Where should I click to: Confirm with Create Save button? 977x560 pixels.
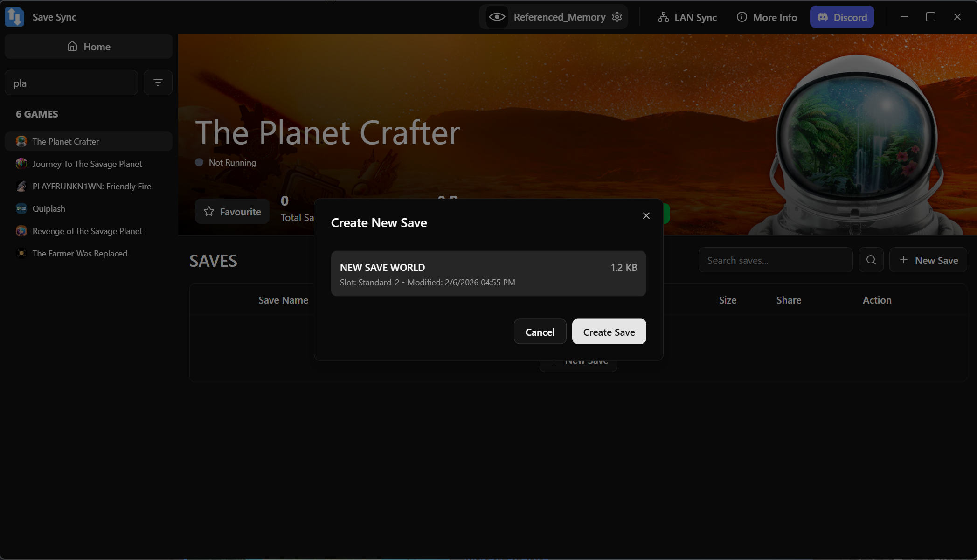pos(609,332)
